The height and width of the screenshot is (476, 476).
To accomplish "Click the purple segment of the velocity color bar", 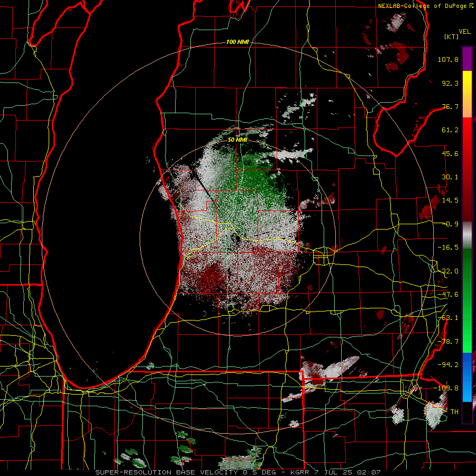I will point(467,59).
